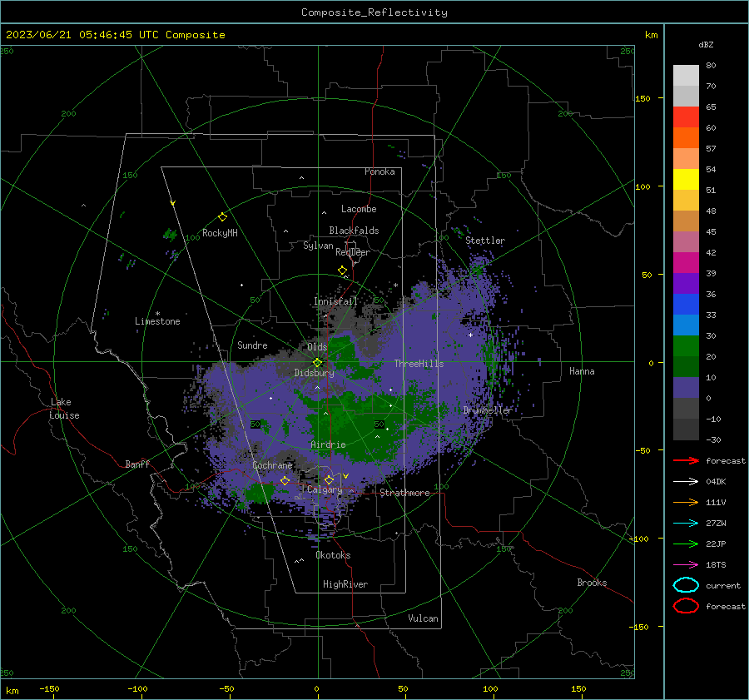
Task: Click the red forecast arrow in legend
Action: click(686, 460)
